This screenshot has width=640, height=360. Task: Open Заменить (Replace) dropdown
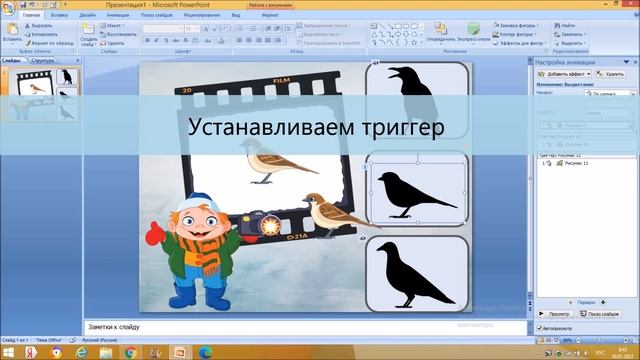pos(570,34)
